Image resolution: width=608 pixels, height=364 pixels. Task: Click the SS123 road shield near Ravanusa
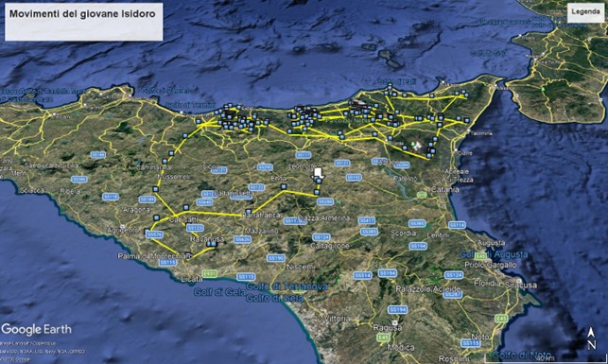[195, 228]
